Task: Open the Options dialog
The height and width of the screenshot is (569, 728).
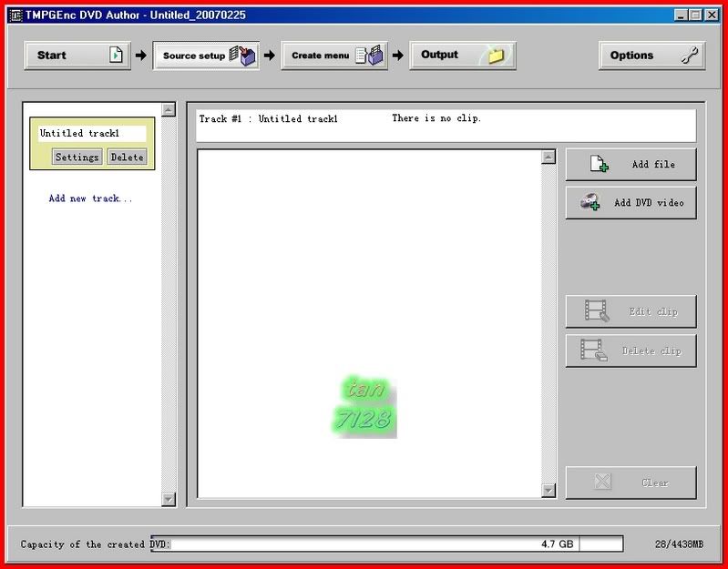Action: [x=651, y=56]
